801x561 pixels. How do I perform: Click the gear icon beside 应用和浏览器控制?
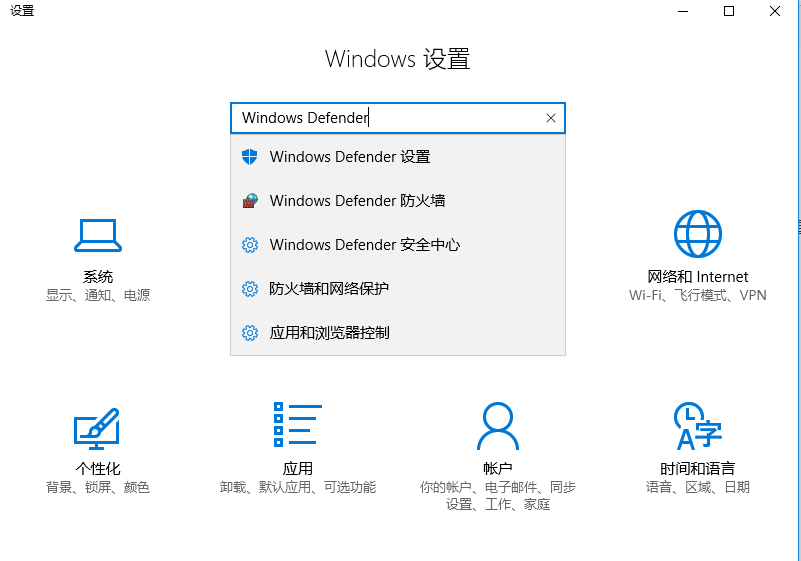coord(250,333)
